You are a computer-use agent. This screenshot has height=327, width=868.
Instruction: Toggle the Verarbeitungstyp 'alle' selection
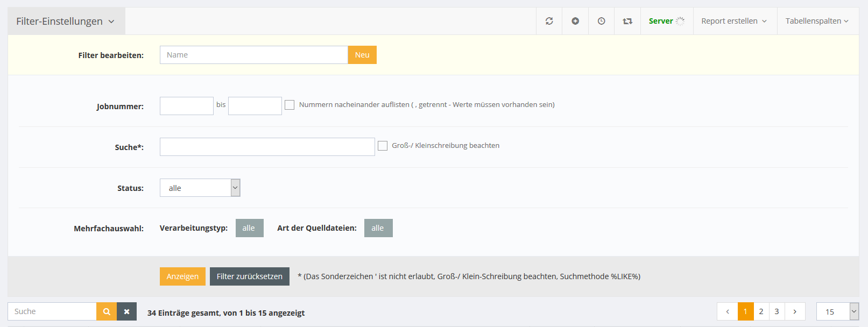coord(249,228)
